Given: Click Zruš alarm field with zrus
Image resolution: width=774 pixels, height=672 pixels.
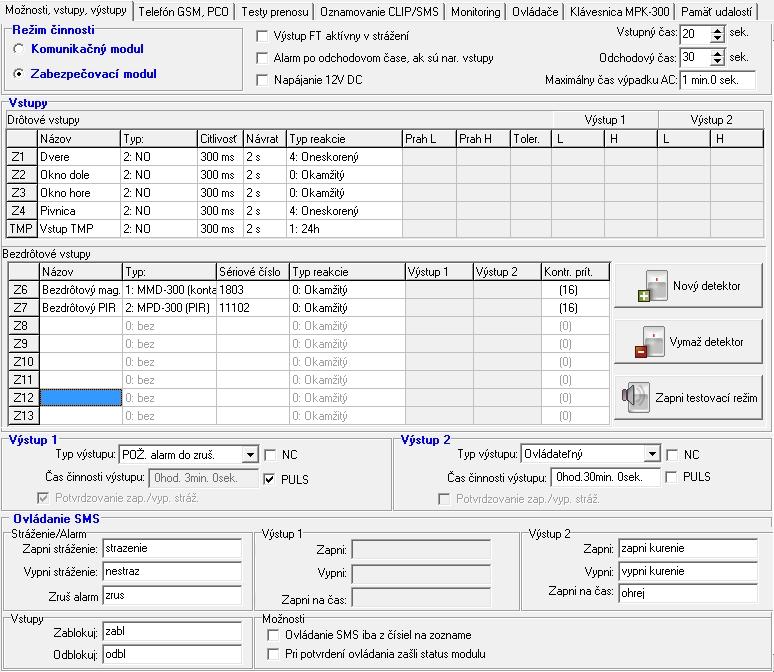Looking at the screenshot, I should point(172,595).
